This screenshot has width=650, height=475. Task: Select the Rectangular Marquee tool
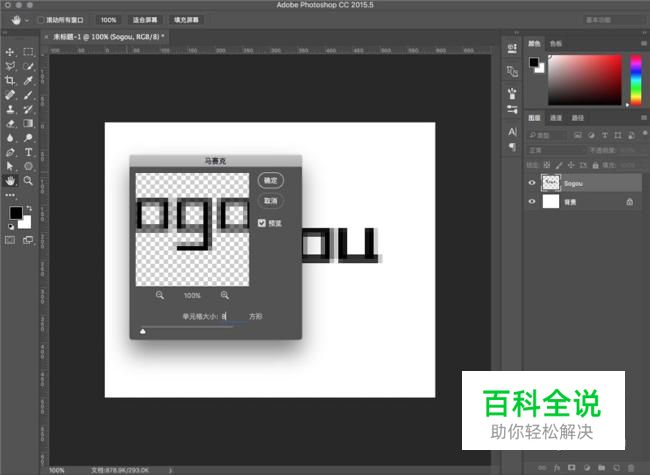click(x=28, y=52)
